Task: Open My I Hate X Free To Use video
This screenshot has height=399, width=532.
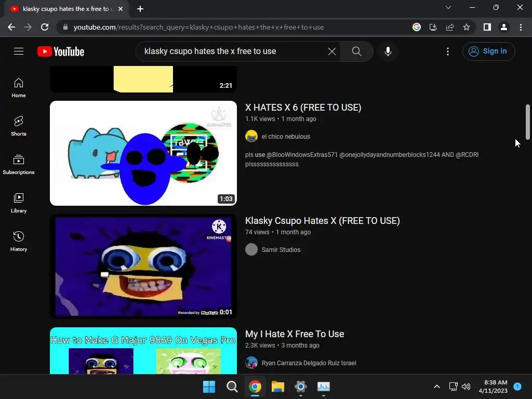Action: [295, 334]
